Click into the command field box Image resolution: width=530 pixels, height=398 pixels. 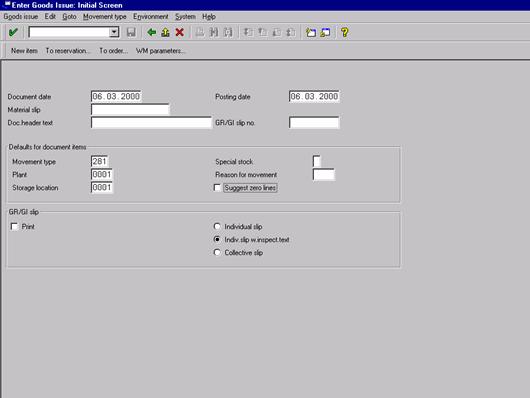pyautogui.click(x=70, y=32)
